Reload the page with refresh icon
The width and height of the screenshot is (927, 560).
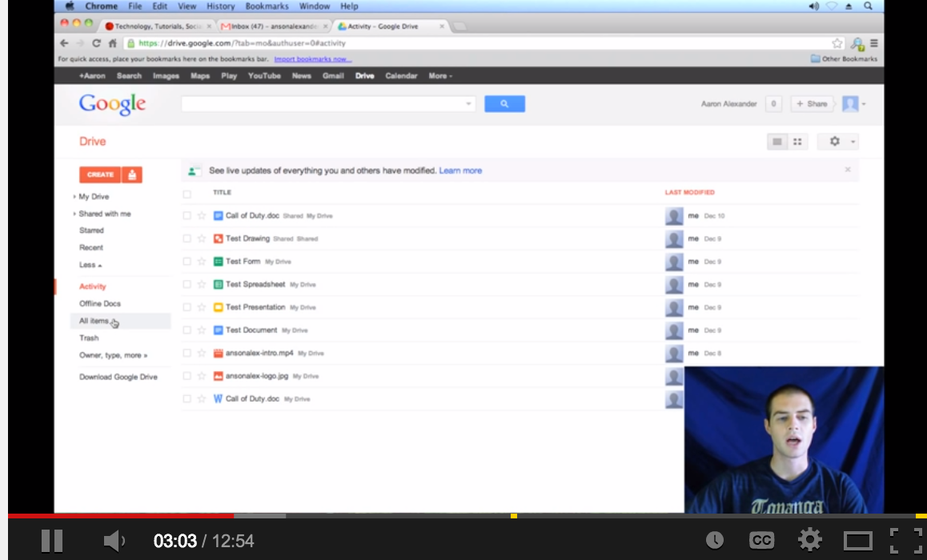(96, 43)
